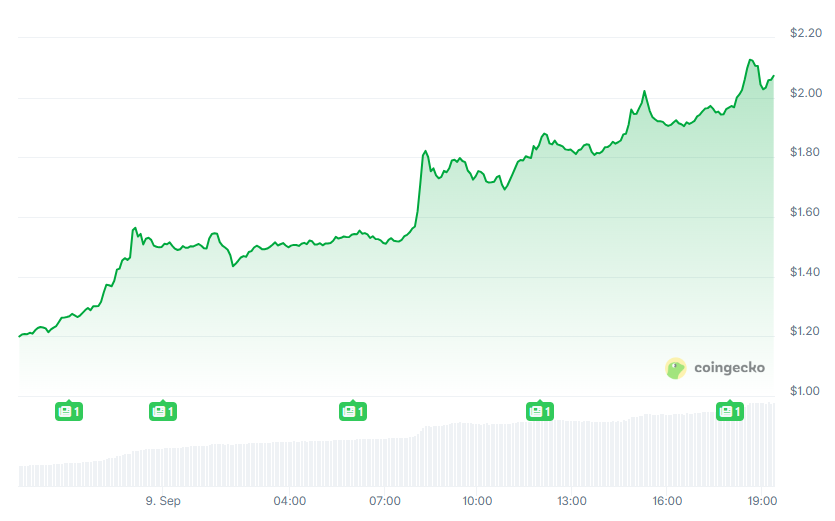Select the 13:00 time axis label
Image resolution: width=835 pixels, height=521 pixels.
point(571,500)
